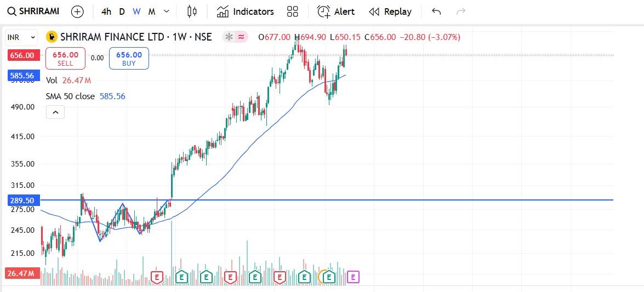Click the asterisk market status icon
The width and height of the screenshot is (644, 292).
pyautogui.click(x=229, y=37)
